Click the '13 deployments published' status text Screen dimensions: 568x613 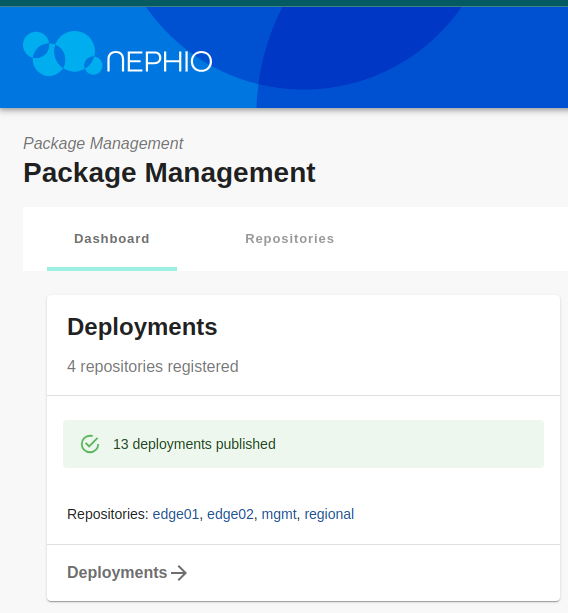(194, 445)
